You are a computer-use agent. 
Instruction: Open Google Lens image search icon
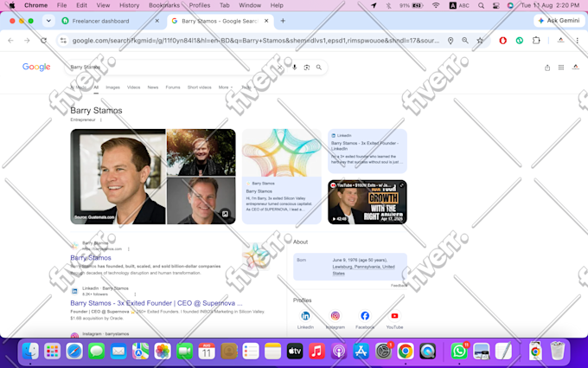pos(307,68)
